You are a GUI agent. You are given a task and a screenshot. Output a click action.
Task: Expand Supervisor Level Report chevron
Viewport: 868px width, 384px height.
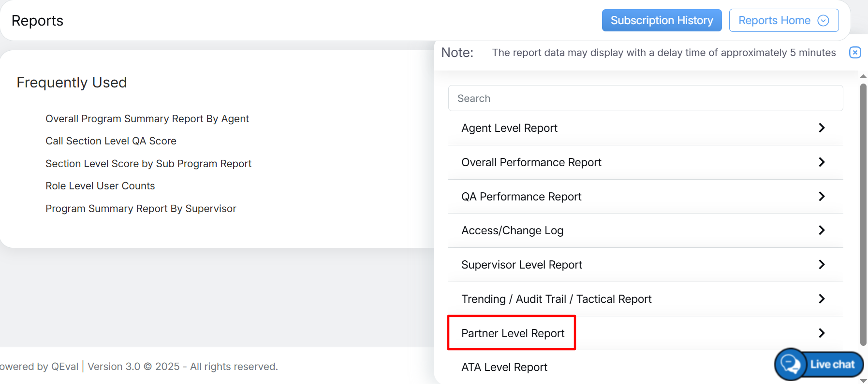821,265
